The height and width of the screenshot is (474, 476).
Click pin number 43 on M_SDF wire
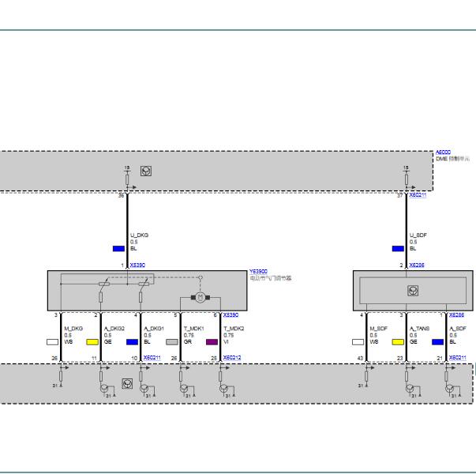coord(360,358)
